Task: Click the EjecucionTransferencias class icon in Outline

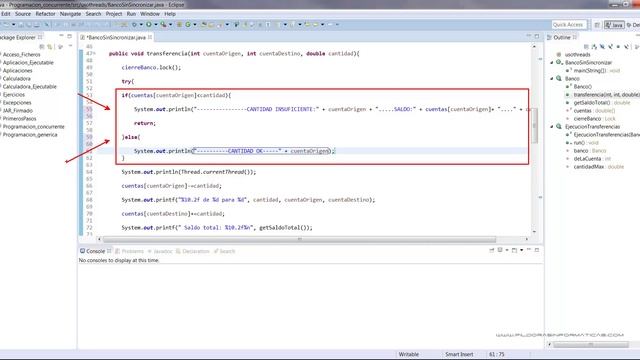Action: tap(559, 127)
